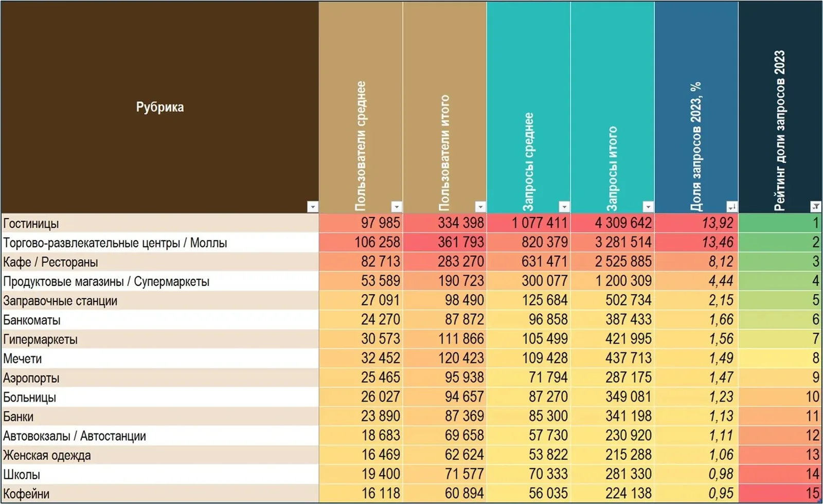Select the Продуктовые магазины / Супермаркеты cell
This screenshot has width=823, height=504.
tap(160, 281)
